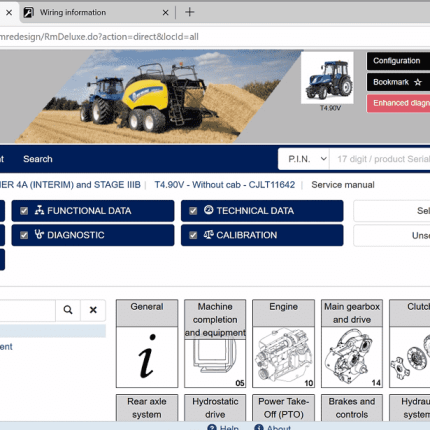The height and width of the screenshot is (430, 430).
Task: Focus the 17 digit product serial field
Action: pyautogui.click(x=380, y=159)
